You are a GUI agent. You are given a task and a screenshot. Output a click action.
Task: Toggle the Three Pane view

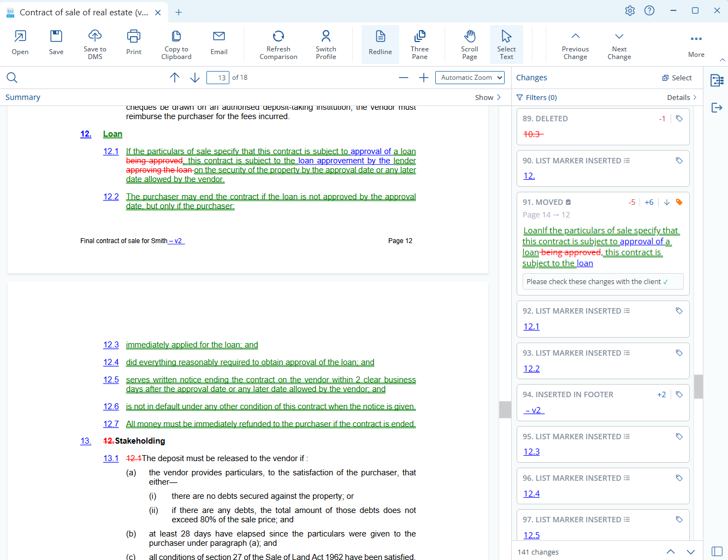point(419,44)
